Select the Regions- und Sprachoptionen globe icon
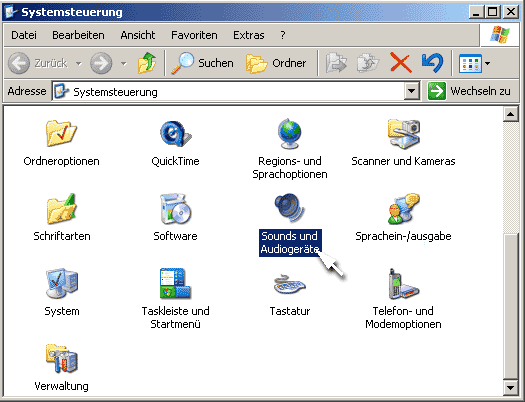525x402 pixels. tap(290, 133)
